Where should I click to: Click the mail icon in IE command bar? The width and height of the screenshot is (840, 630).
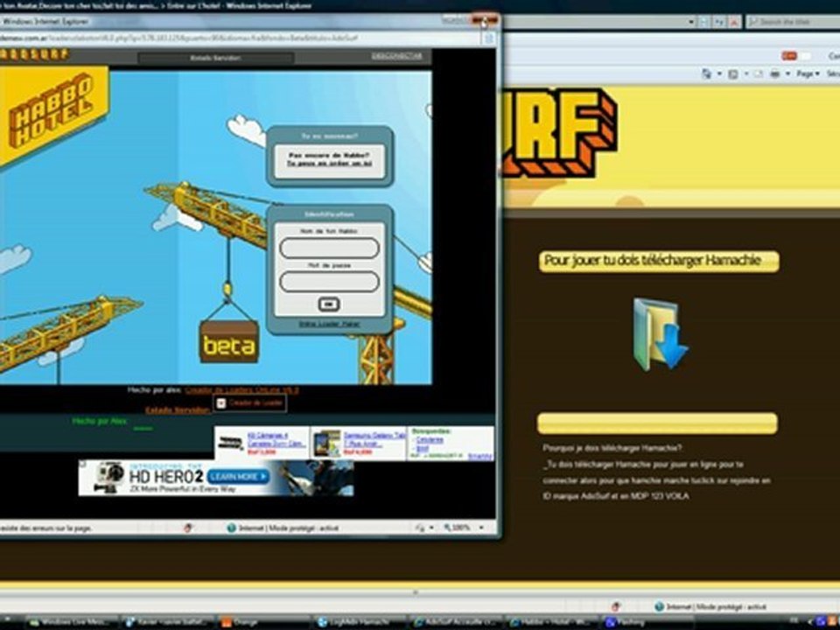point(758,73)
